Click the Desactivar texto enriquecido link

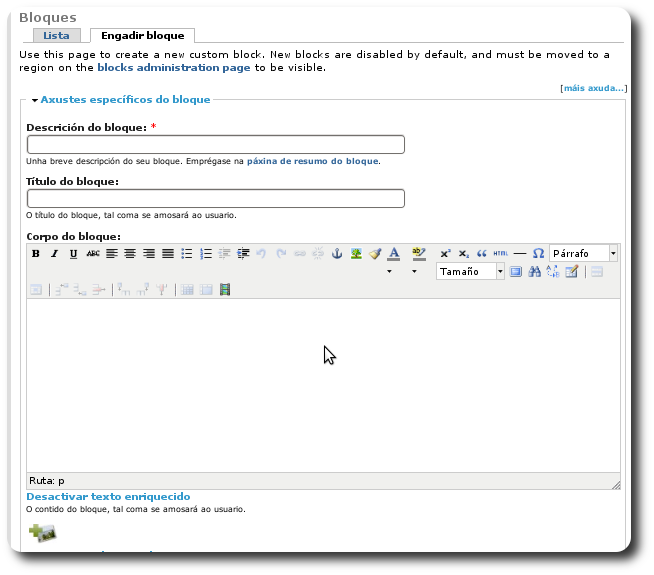pos(108,497)
